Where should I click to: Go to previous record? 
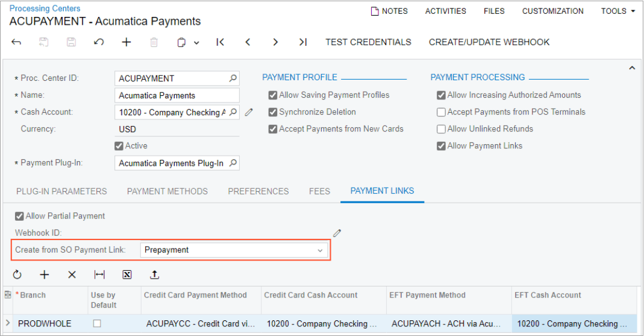pyautogui.click(x=248, y=42)
